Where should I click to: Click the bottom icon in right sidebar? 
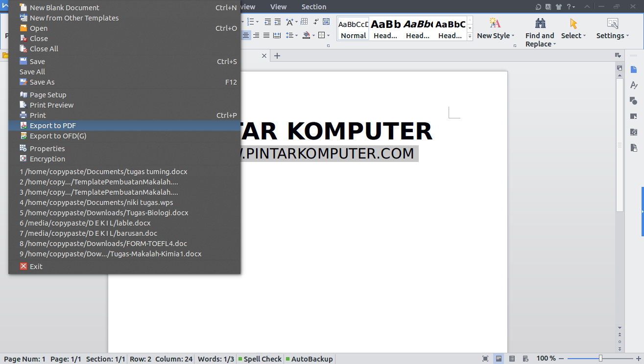coord(634,147)
